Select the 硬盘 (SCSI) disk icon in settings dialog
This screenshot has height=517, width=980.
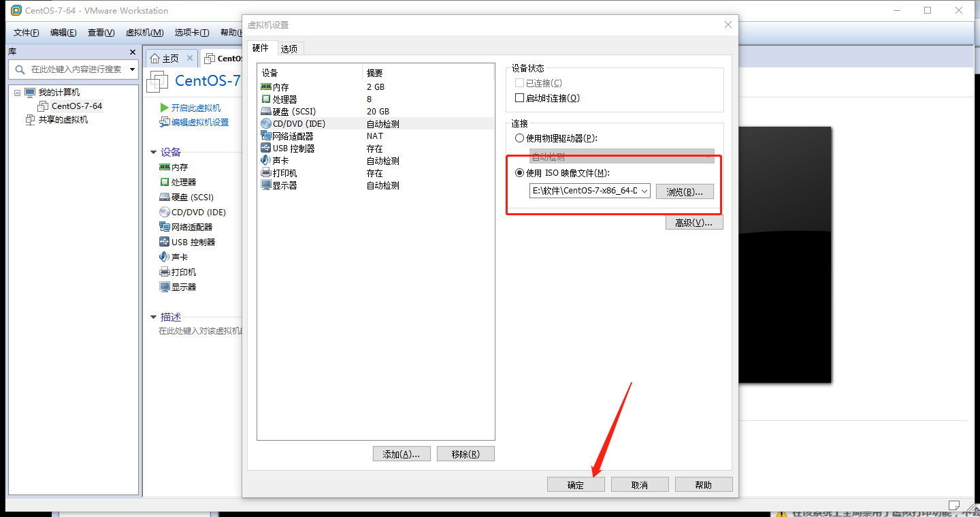(266, 112)
